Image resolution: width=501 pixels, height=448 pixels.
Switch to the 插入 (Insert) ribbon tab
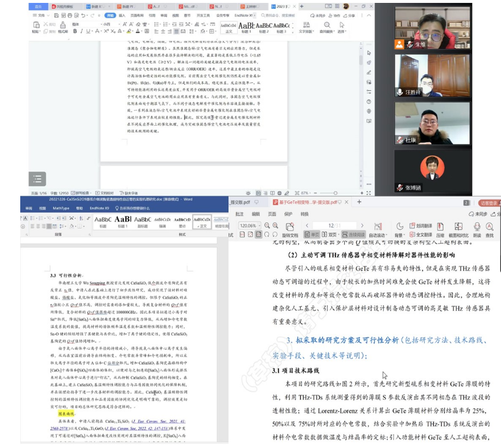coord(122,16)
